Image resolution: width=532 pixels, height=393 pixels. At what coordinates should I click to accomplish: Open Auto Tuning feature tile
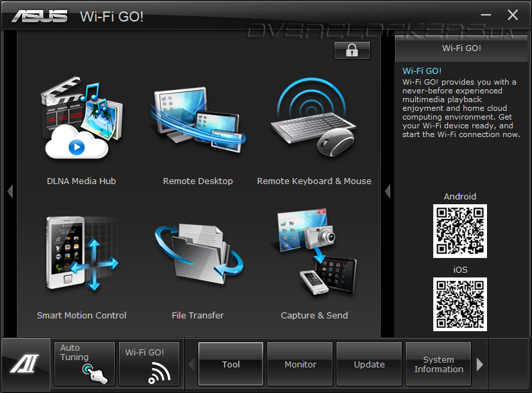(x=85, y=364)
